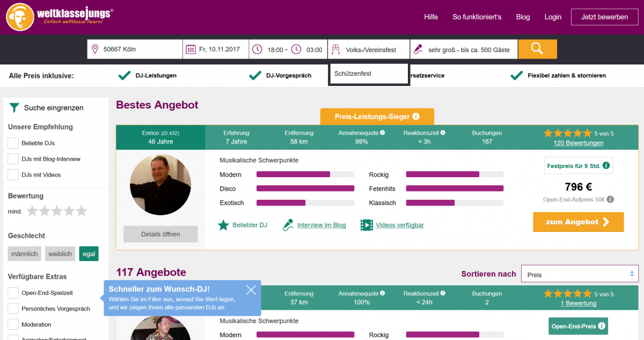Click the 50667 Köln location field
The height and width of the screenshot is (340, 644).
(135, 49)
